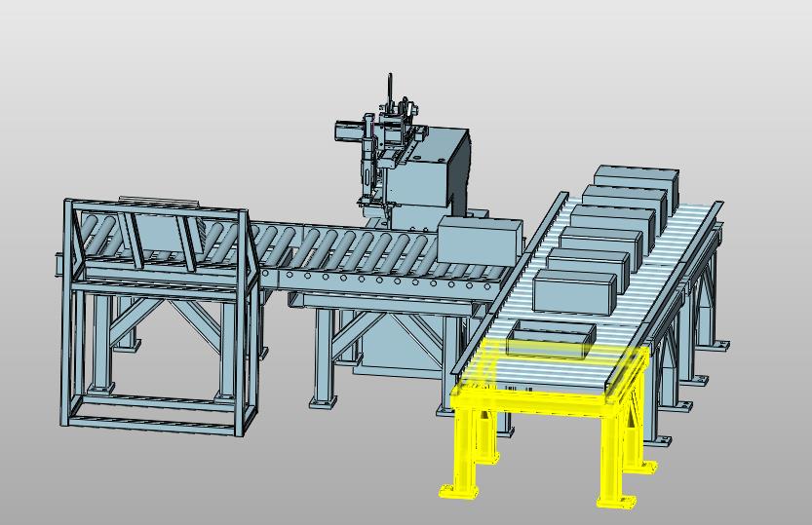The width and height of the screenshot is (812, 525).
Task: Click the thin vertical rod atop the machine
Action: click(x=391, y=92)
